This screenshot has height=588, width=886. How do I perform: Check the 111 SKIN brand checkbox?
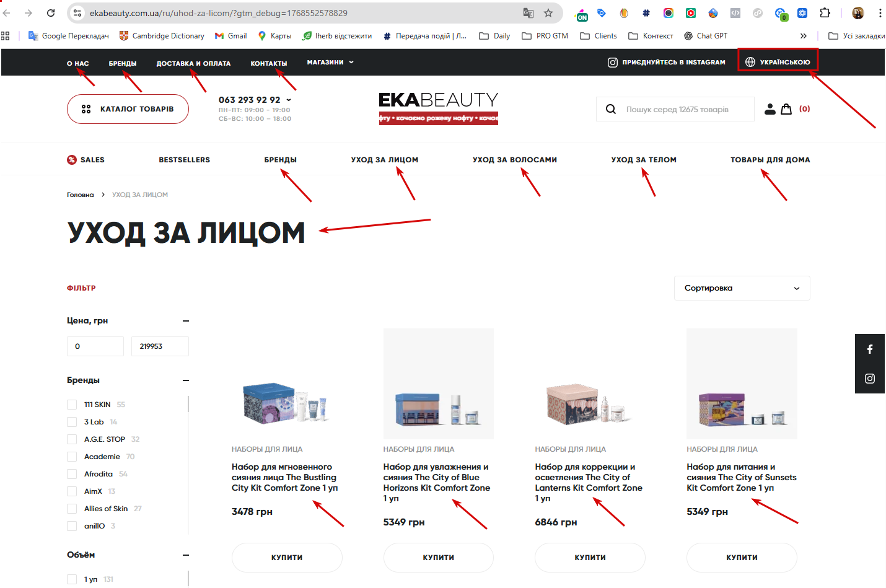(x=71, y=405)
